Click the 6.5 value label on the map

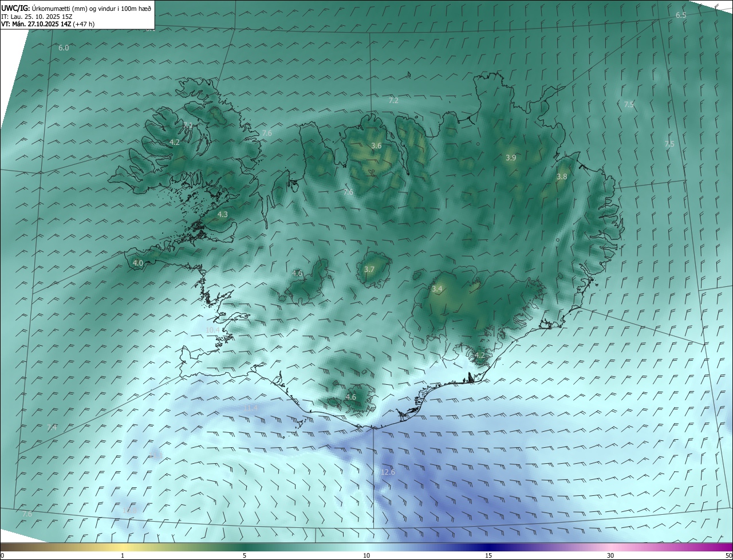click(x=681, y=15)
